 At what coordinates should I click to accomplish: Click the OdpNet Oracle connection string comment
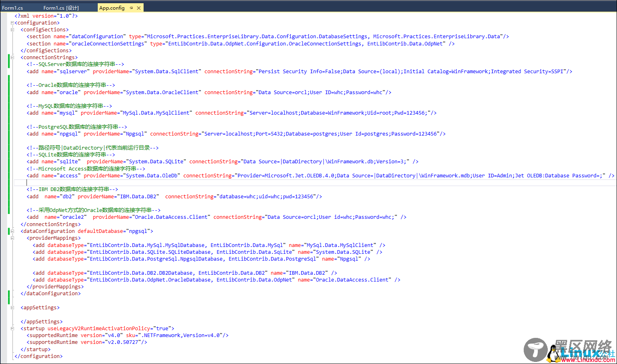point(93,210)
